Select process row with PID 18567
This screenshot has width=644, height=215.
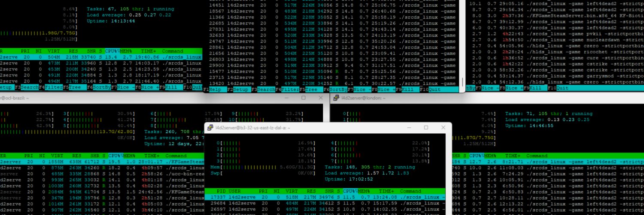[x=332, y=11]
